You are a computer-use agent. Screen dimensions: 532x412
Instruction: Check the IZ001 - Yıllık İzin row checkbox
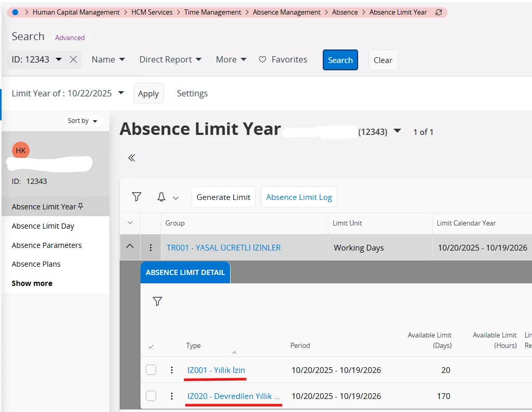151,370
